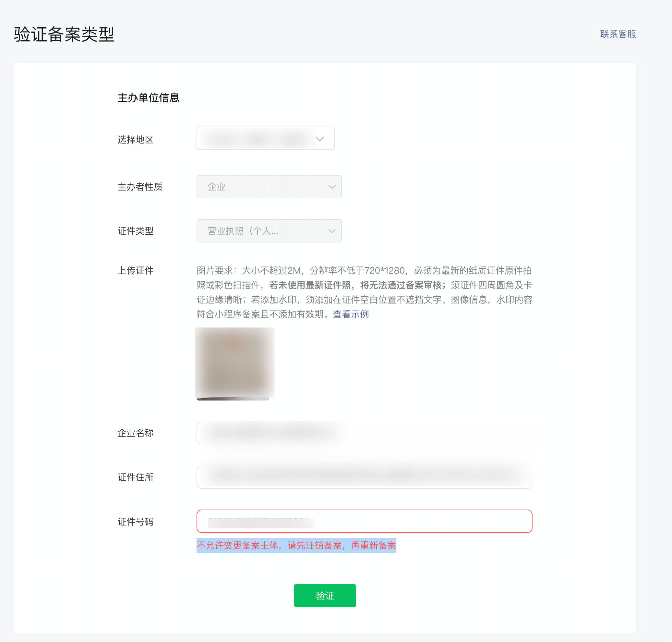Viewport: 672px width, 642px height.
Task: Click the uploaded certificate thumbnail image
Action: tap(234, 363)
